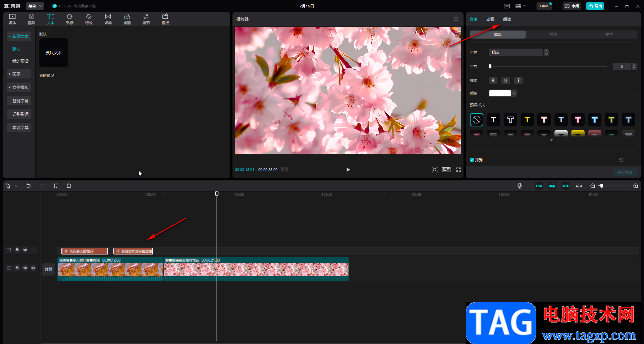644x344 pixels.
Task: Open the 滤镜 (Filters) panel
Action: 127,19
